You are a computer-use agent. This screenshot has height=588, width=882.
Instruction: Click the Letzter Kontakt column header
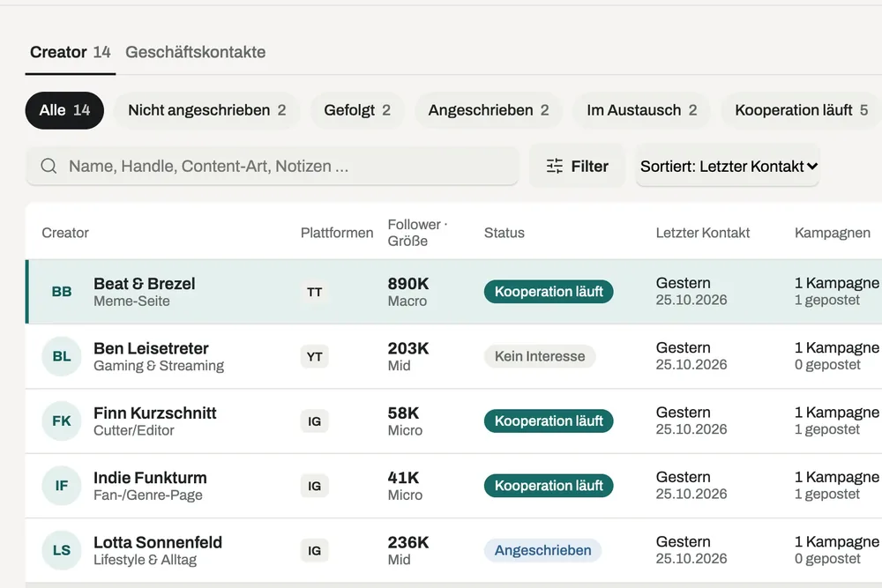coord(703,233)
